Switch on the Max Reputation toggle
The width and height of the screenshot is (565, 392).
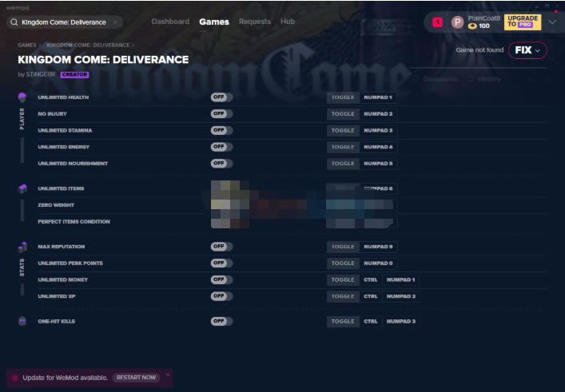click(221, 247)
